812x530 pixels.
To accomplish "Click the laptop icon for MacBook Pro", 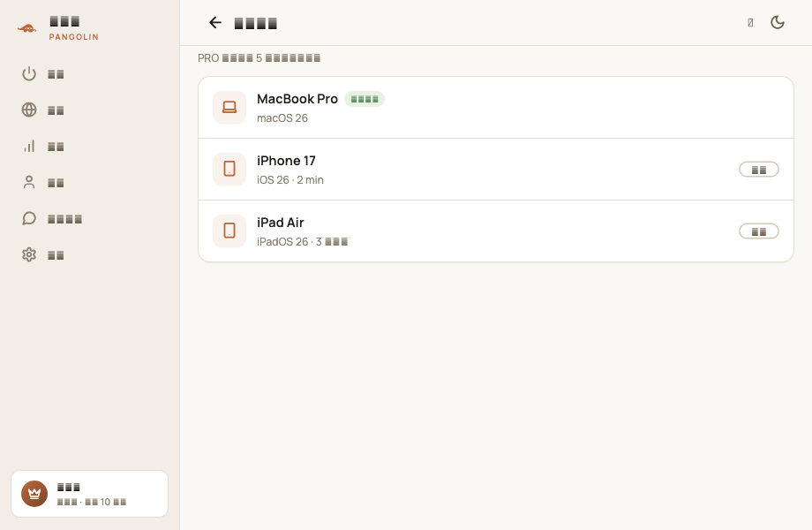I will tap(229, 107).
